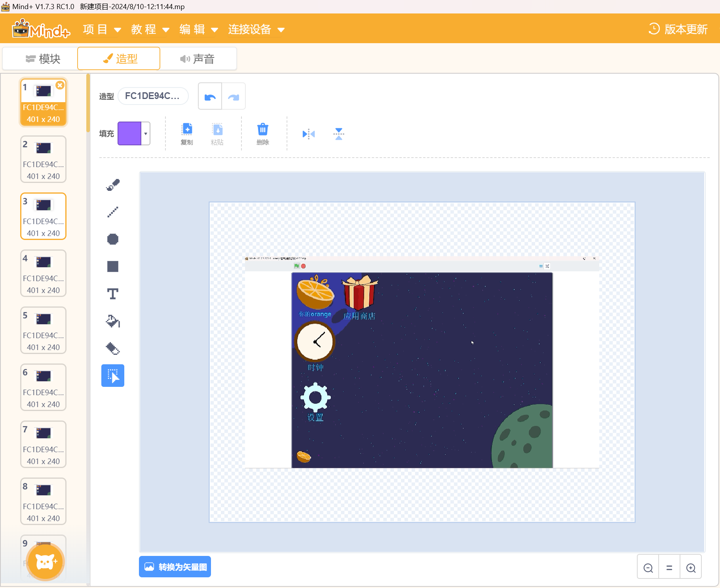Flip costume horizontally
Viewport: 720px width, 588px height.
point(309,134)
